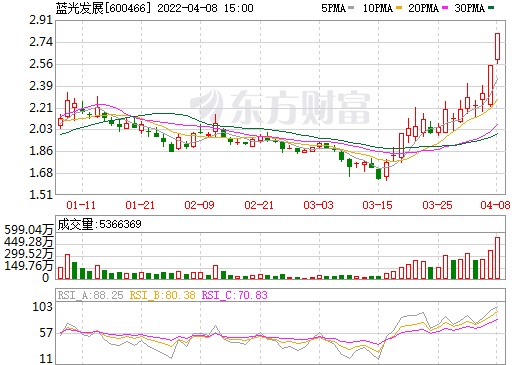Image resolution: width=520 pixels, height=365 pixels.
Task: Click the 299.52万 volume axis label
Action: pyautogui.click(x=28, y=254)
